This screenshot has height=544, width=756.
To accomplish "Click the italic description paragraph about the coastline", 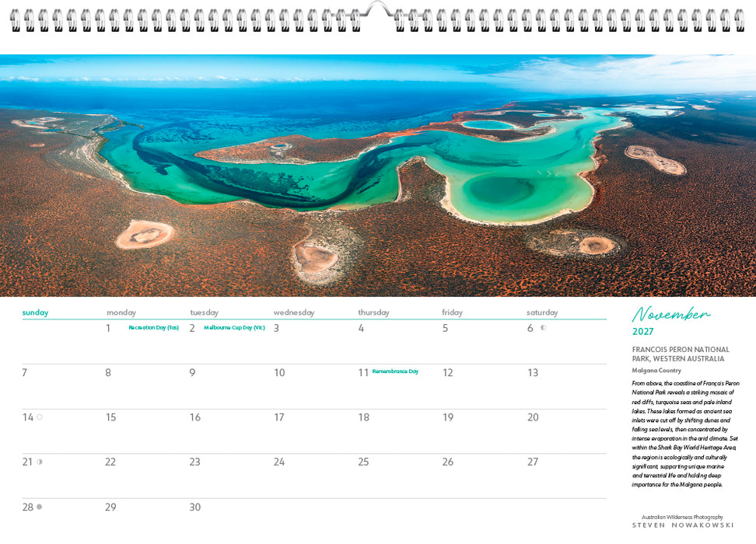I will [685, 434].
